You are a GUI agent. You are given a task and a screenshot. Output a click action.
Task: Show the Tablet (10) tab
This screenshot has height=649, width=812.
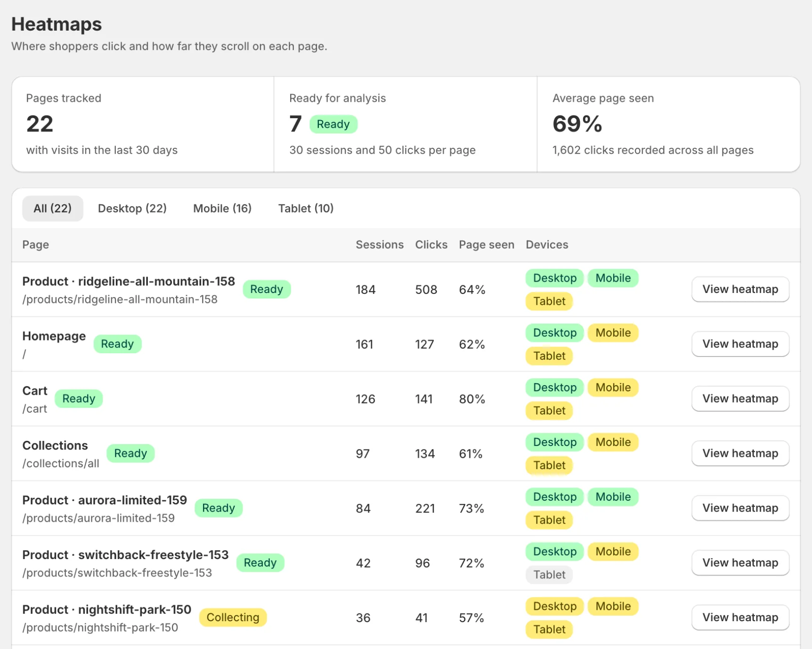pos(306,208)
